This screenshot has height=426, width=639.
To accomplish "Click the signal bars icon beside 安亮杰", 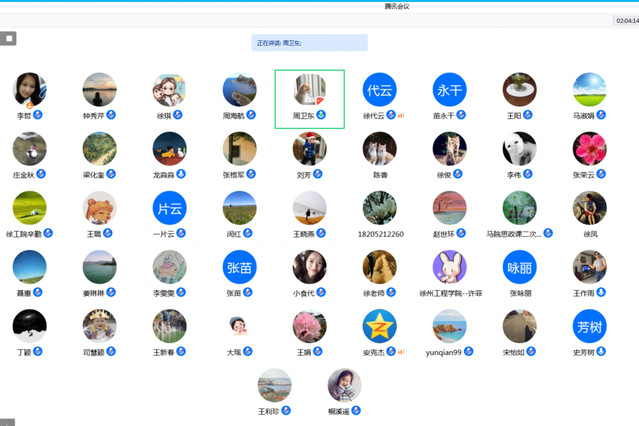I will [x=401, y=352].
